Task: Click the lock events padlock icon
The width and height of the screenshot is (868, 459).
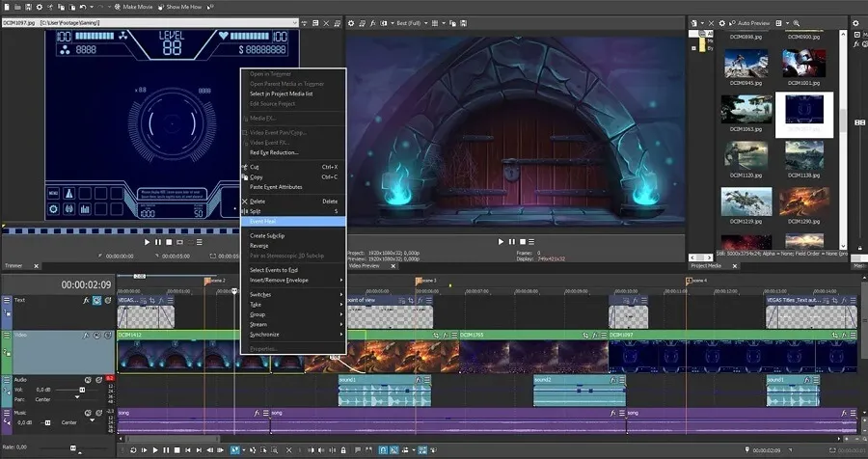Action: coord(343,450)
